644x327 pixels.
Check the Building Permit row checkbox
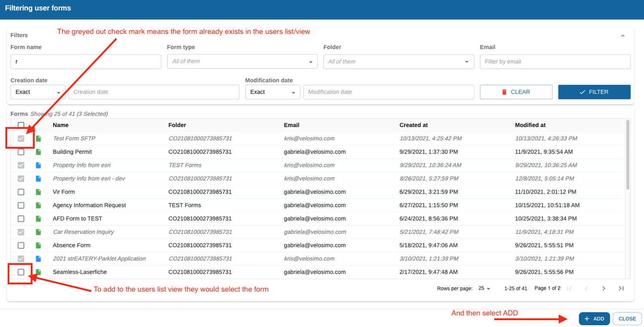click(x=21, y=152)
